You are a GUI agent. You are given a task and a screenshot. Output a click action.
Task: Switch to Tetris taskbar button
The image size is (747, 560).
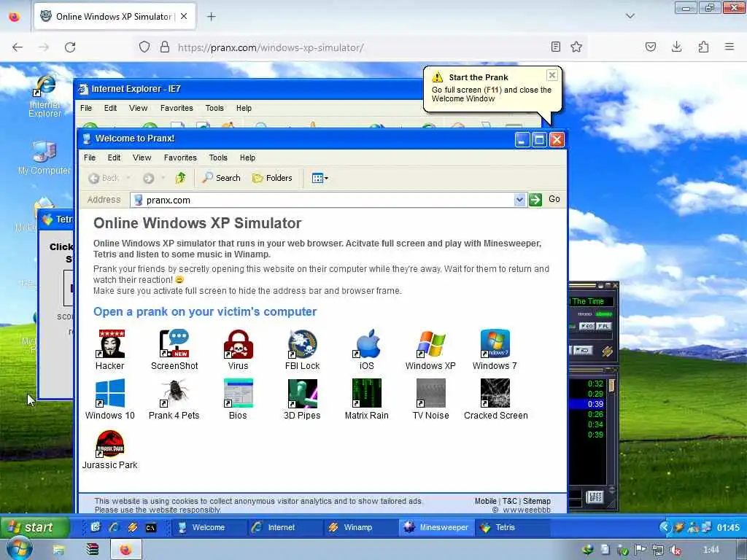pyautogui.click(x=512, y=527)
